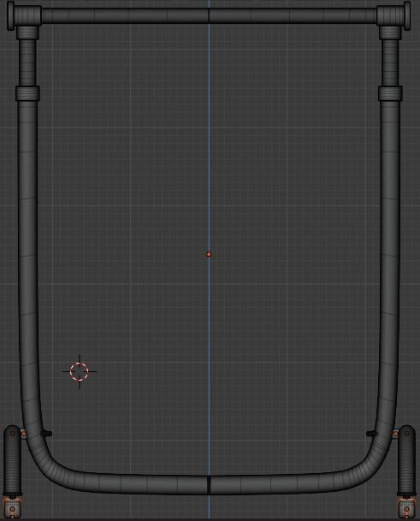Viewport: 420px width, 521px height.
Task: Select the collar ring on left vertical tube
Action: click(27, 93)
